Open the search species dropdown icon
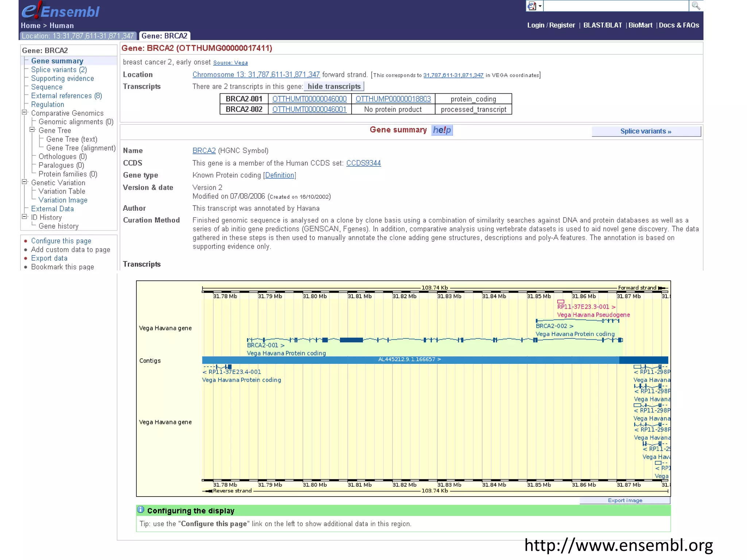Screen dimensions: 747x560 (x=535, y=6)
